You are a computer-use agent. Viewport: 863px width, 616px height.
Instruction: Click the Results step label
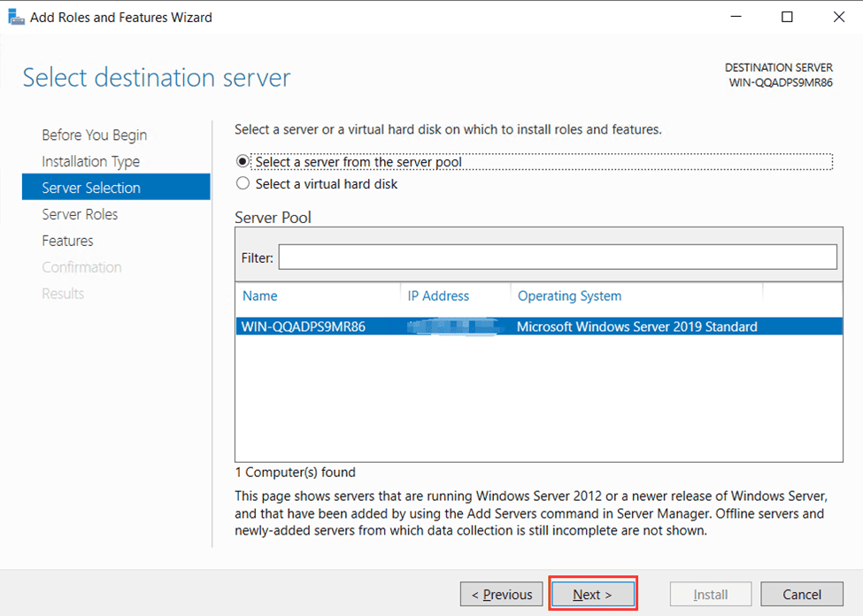63,293
